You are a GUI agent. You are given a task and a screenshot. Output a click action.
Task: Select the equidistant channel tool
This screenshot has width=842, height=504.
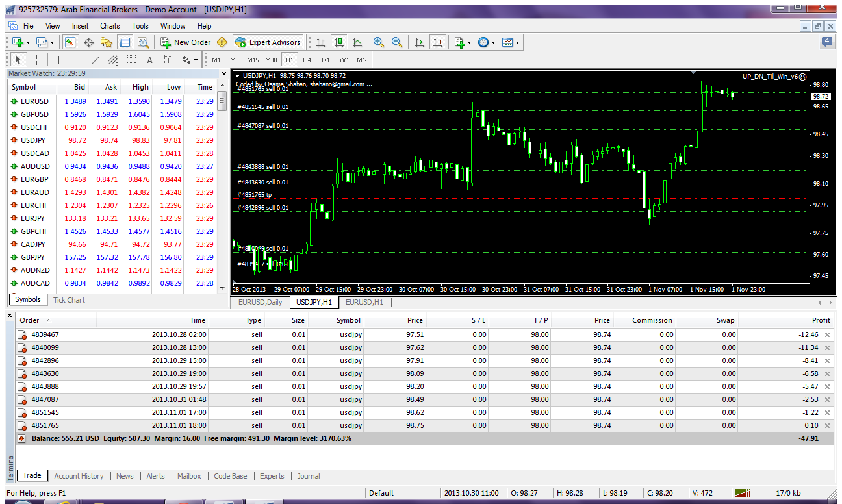coord(113,60)
